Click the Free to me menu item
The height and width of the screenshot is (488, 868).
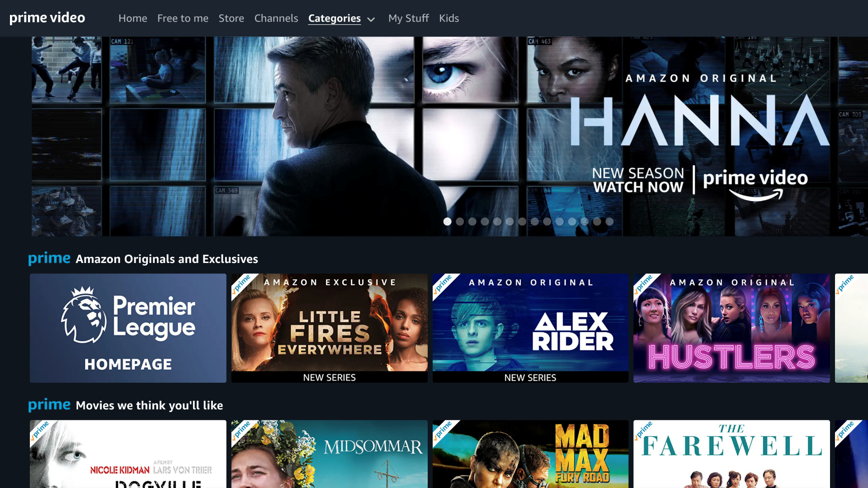pyautogui.click(x=183, y=18)
